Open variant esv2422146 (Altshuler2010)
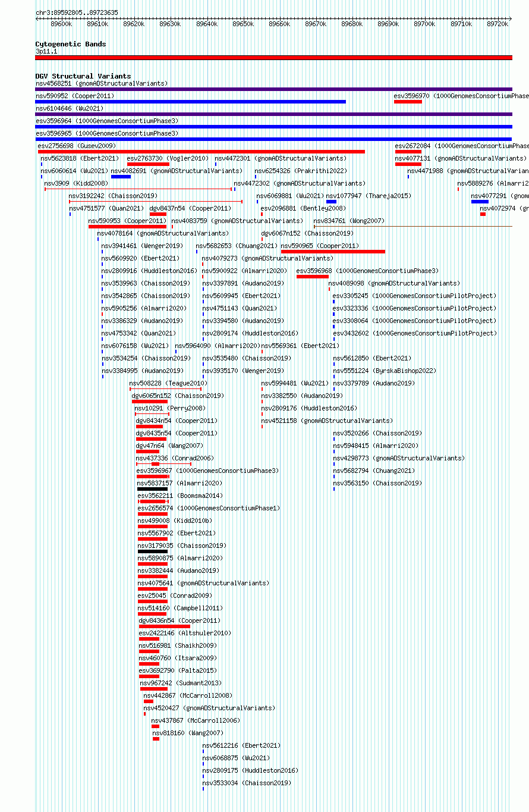The width and height of the screenshot is (529, 812). pyautogui.click(x=185, y=633)
